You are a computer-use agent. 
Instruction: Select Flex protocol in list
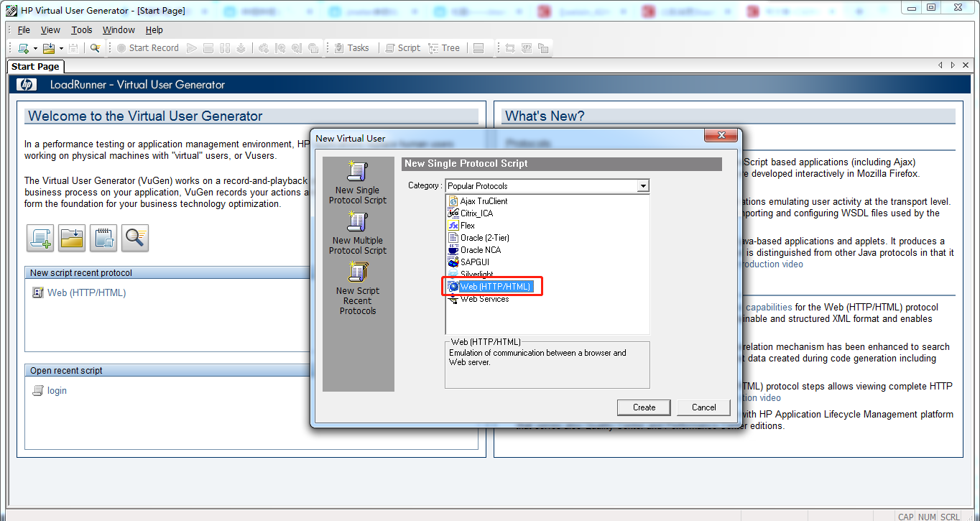tap(461, 226)
